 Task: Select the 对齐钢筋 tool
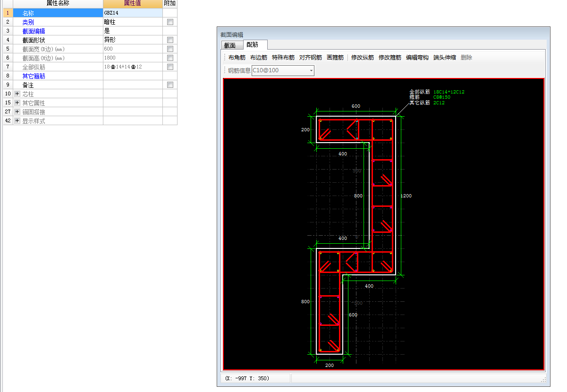(x=311, y=58)
